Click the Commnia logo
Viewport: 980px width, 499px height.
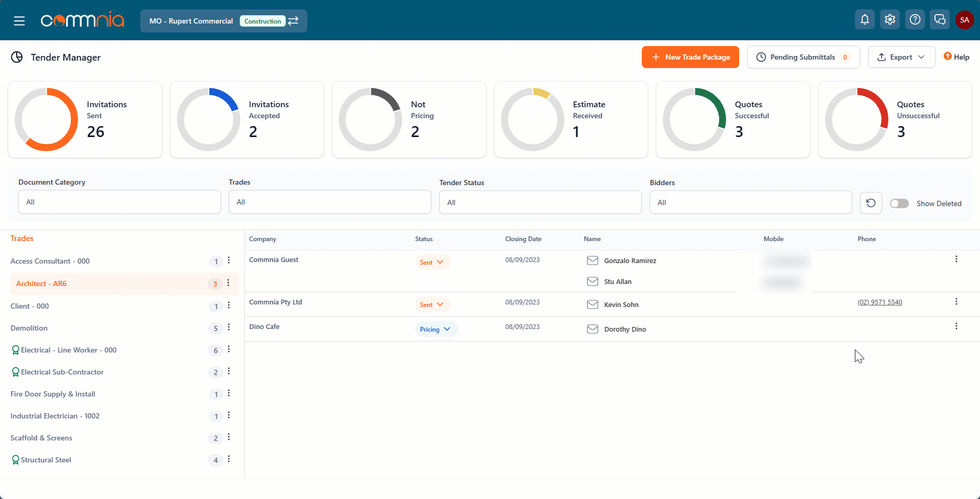point(83,20)
